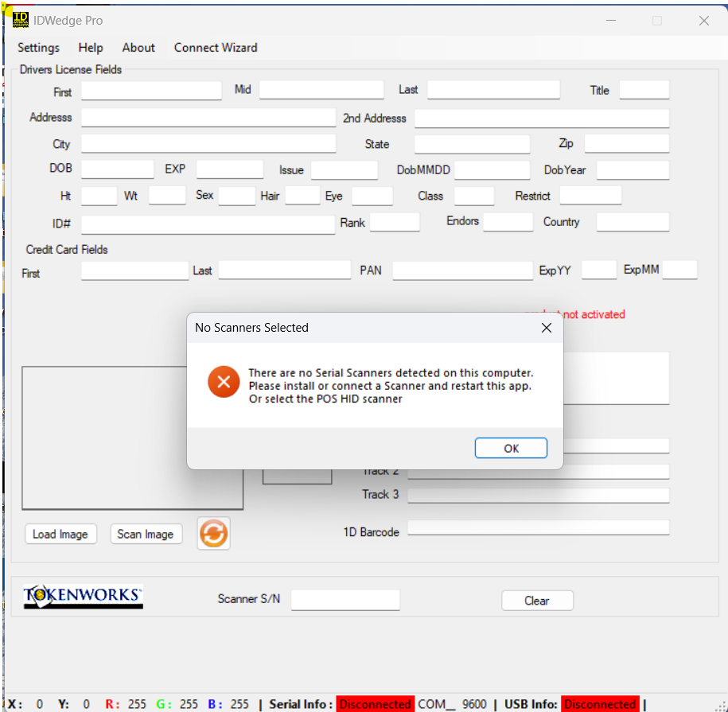Click the credit card PAN field
Screen dimensions: 728x712
point(462,270)
